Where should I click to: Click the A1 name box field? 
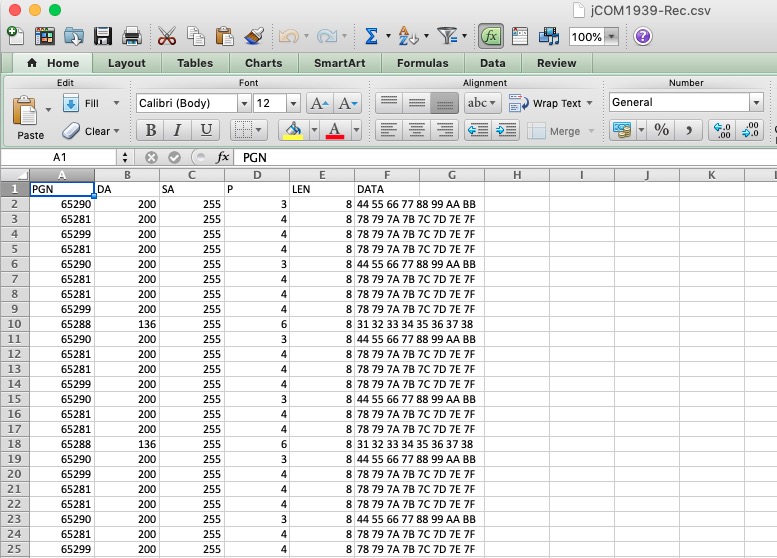[x=60, y=157]
